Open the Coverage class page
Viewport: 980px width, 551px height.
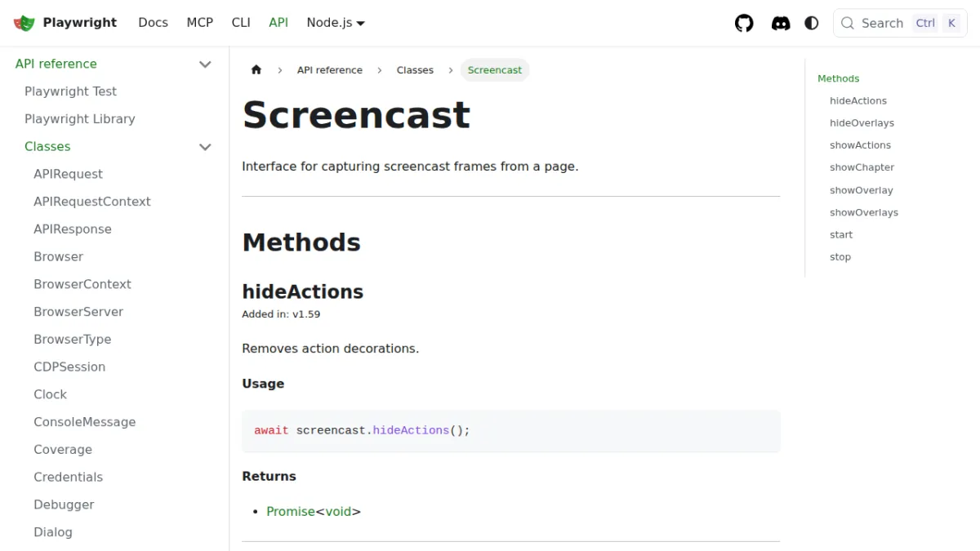click(63, 450)
